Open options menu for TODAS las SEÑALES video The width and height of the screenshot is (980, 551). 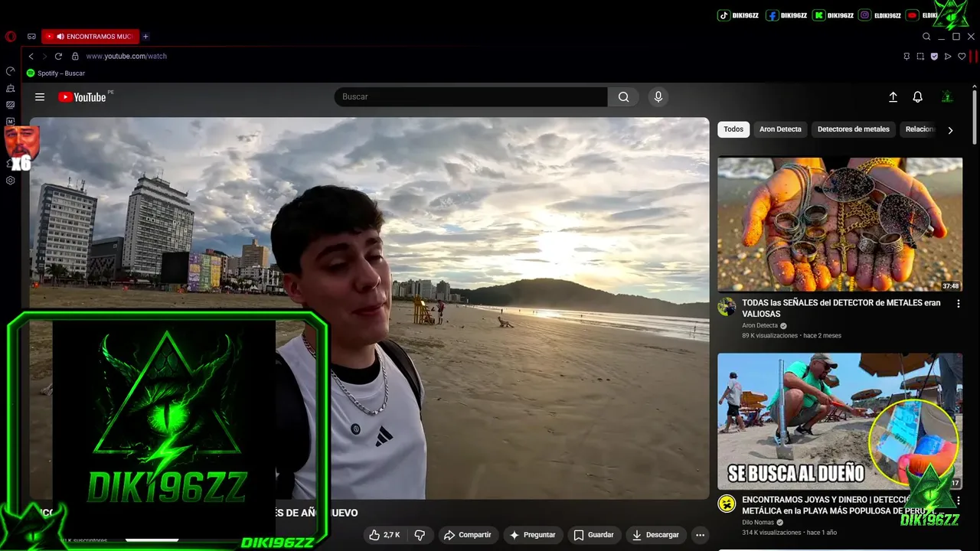tap(958, 304)
